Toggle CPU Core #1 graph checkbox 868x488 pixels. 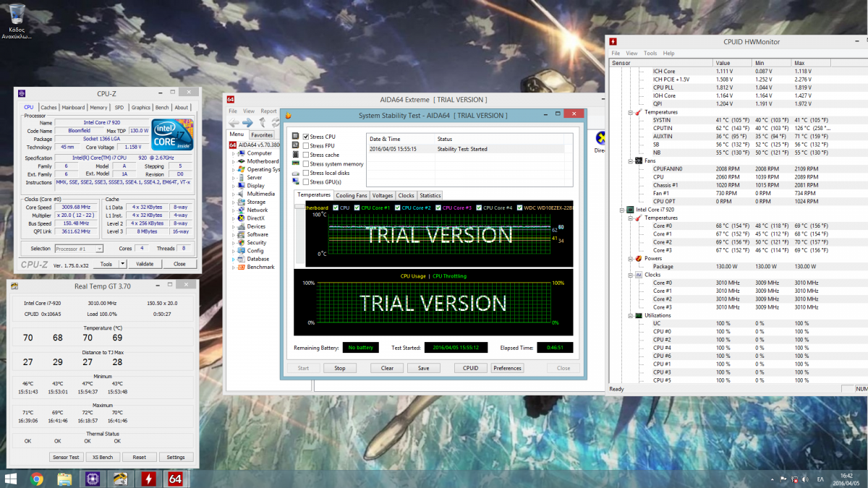point(357,208)
